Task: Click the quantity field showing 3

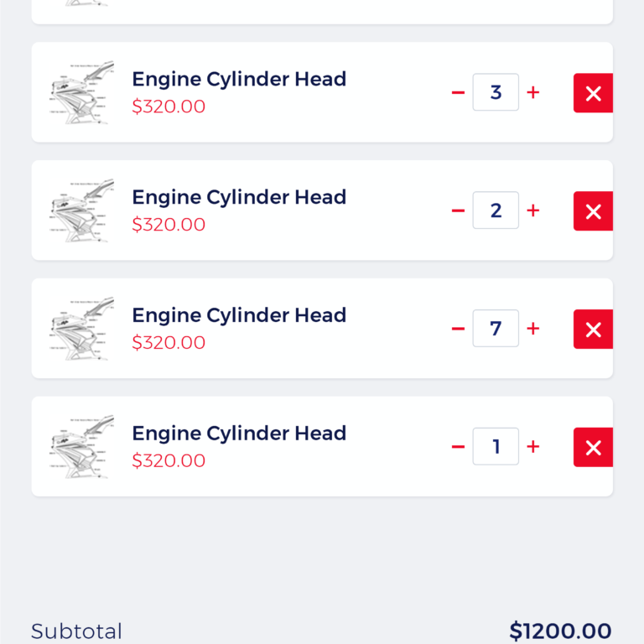Action: coord(496,92)
